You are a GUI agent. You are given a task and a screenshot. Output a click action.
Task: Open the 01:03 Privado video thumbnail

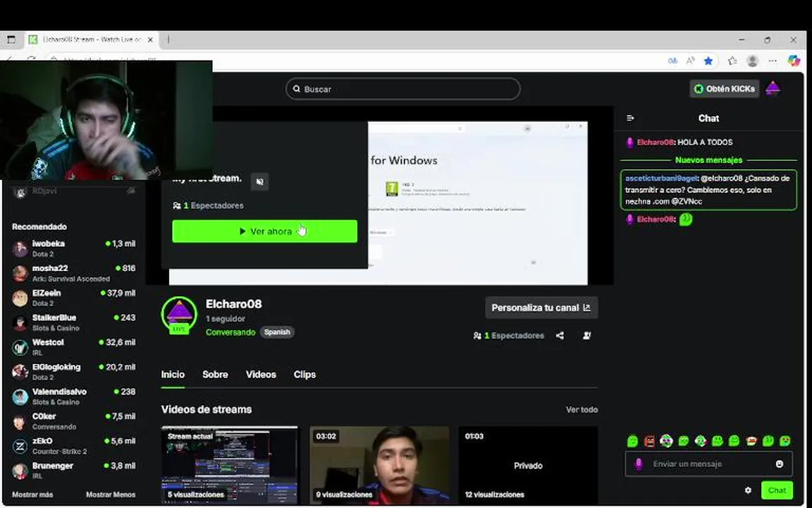(528, 465)
